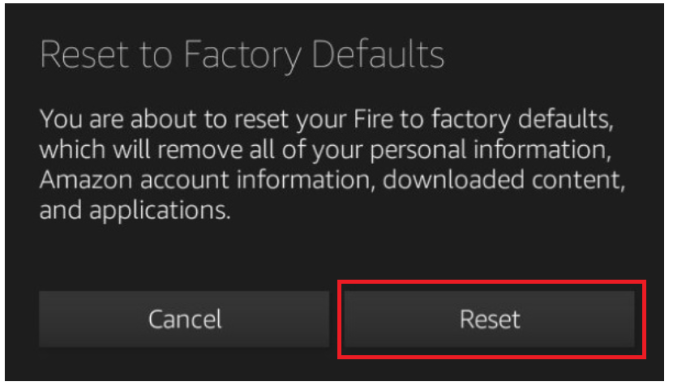Tap Cancel to keep your data
This screenshot has width=690, height=390.
coord(184,319)
